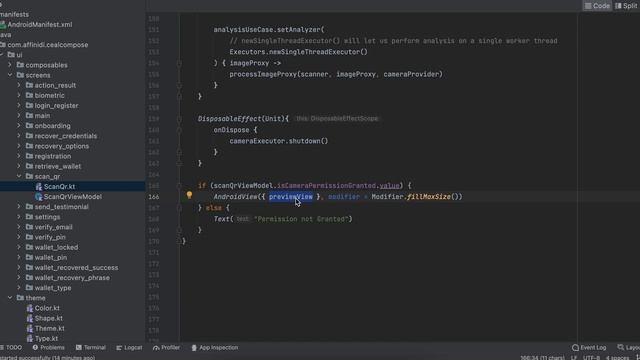Screen dimensions: 640x360
Task: Click the Logcat tab icon
Action: 119,348
